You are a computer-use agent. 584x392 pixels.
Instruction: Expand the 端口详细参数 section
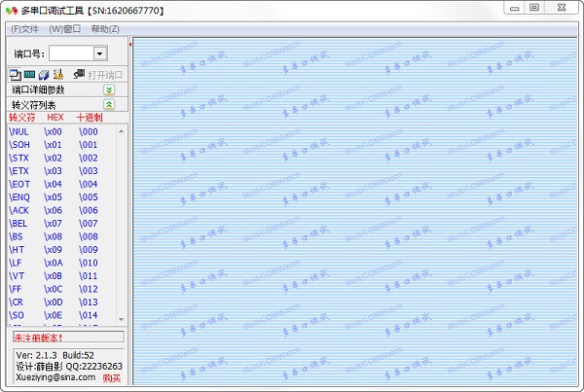109,89
